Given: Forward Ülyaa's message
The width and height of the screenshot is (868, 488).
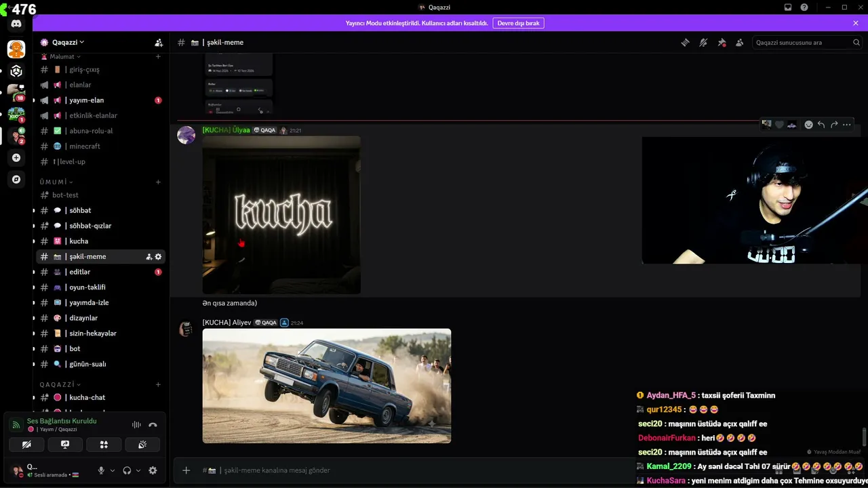Looking at the screenshot, I should tap(834, 125).
